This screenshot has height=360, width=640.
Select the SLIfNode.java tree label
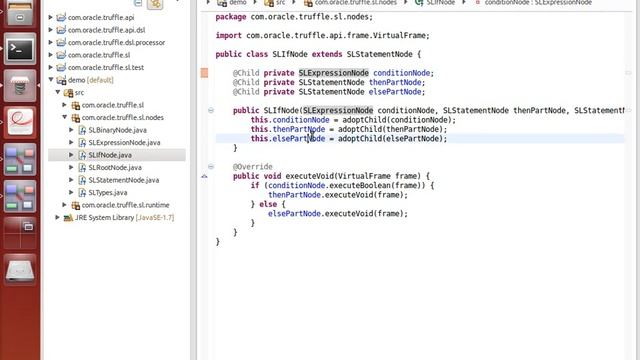pyautogui.click(x=110, y=155)
